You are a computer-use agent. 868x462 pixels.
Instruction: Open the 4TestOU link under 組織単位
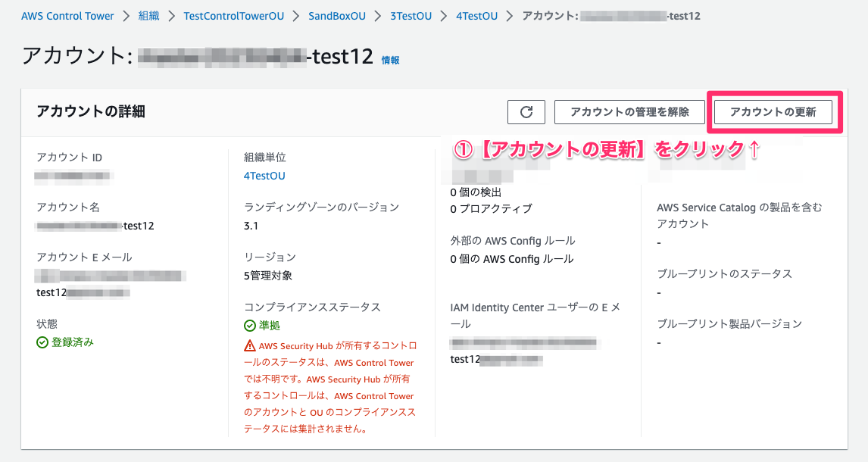(264, 176)
